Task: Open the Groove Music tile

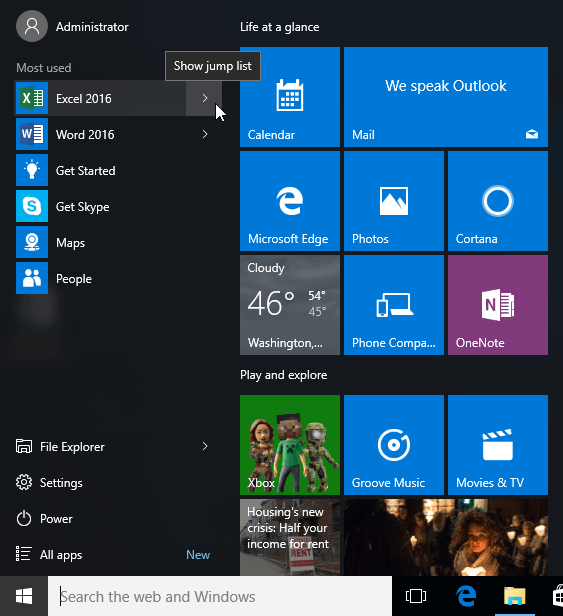Action: 394,445
